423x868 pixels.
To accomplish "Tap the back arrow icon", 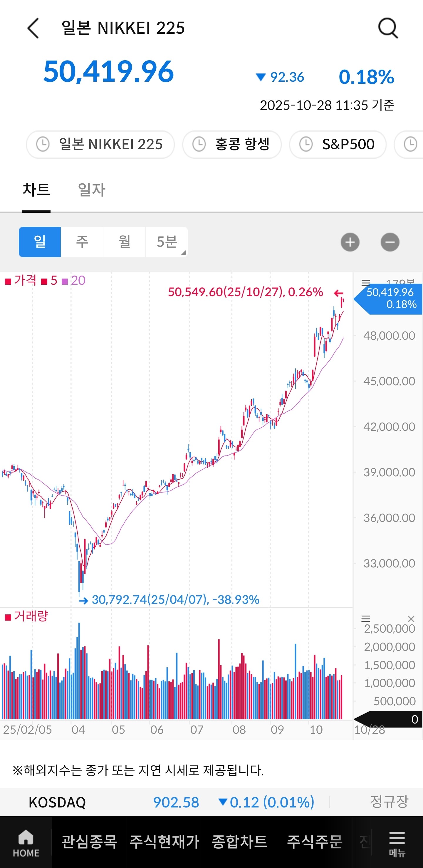I will [x=33, y=28].
